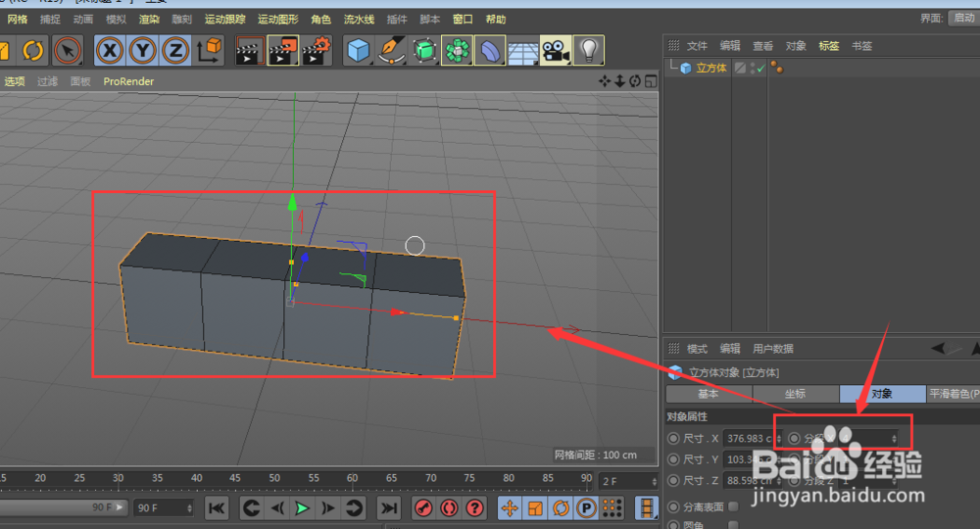Toggle the 尺寸 . Y keyframe radio circle

point(673,459)
